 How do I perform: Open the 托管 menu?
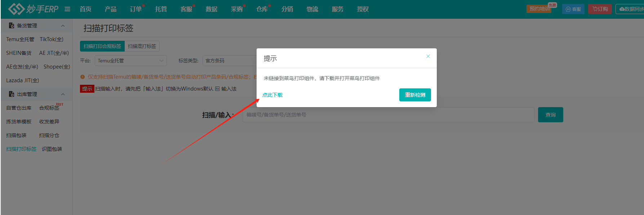161,9
